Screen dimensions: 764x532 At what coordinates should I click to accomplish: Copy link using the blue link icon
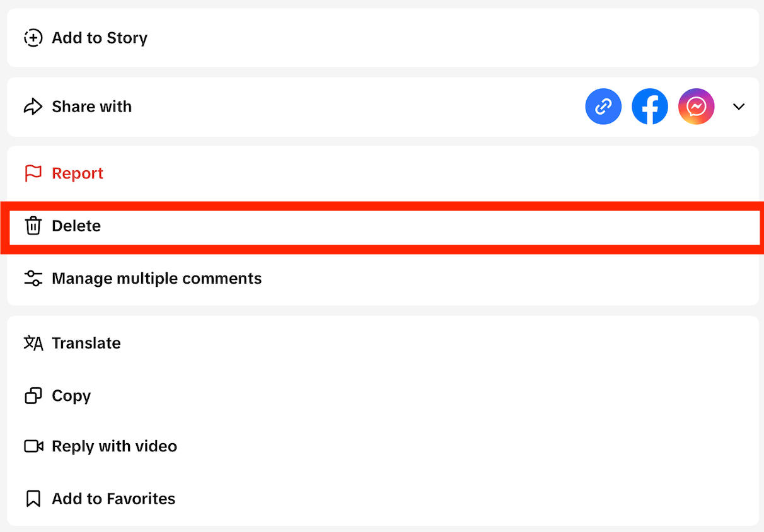pyautogui.click(x=603, y=107)
